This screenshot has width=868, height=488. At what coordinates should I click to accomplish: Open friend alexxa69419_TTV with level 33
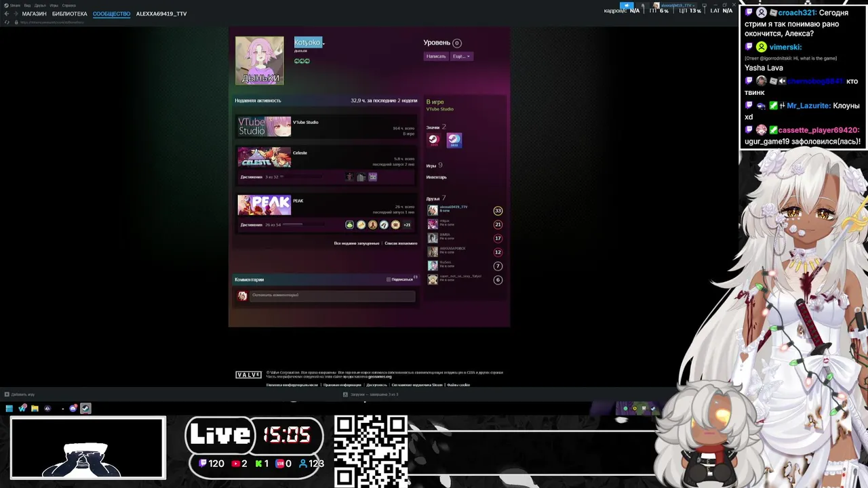[465, 210]
